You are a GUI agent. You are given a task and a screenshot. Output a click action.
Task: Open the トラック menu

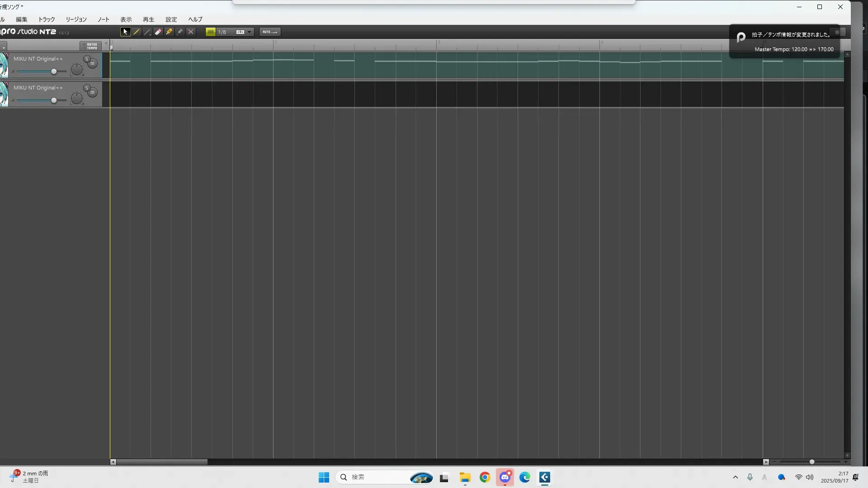click(x=47, y=19)
